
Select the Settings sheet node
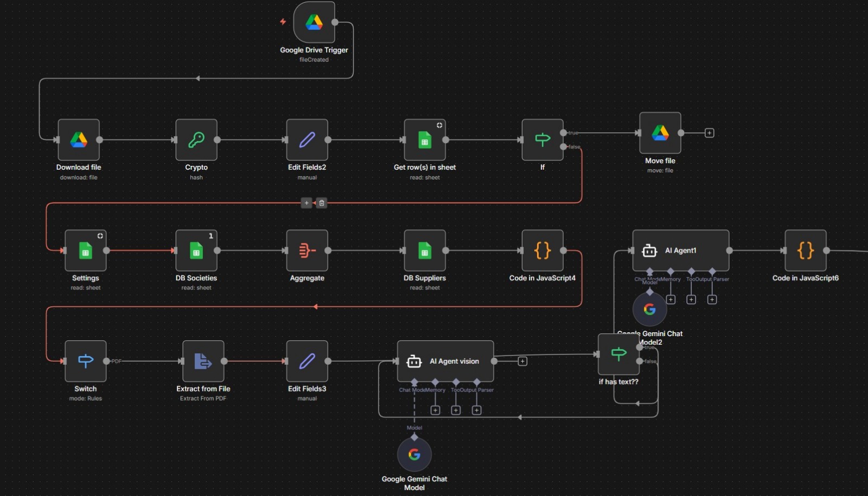pyautogui.click(x=86, y=250)
